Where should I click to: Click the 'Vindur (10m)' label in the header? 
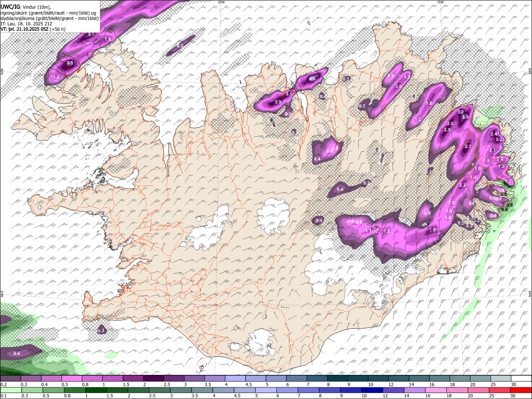36,7
